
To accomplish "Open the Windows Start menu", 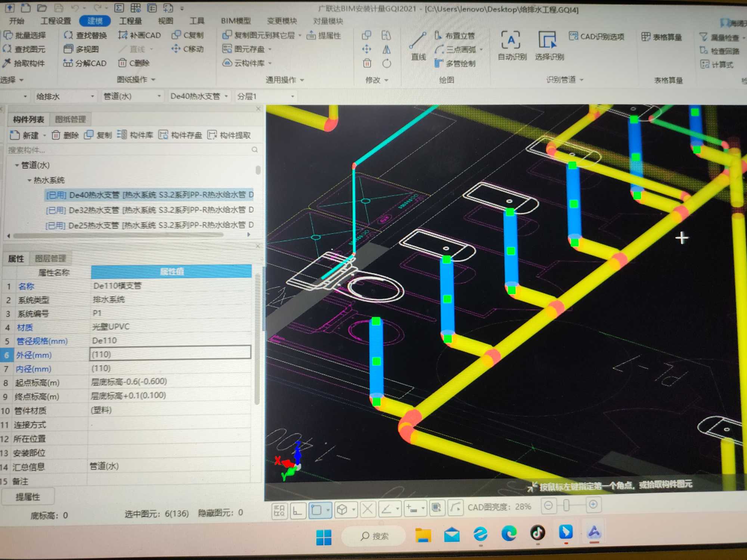I will (323, 538).
